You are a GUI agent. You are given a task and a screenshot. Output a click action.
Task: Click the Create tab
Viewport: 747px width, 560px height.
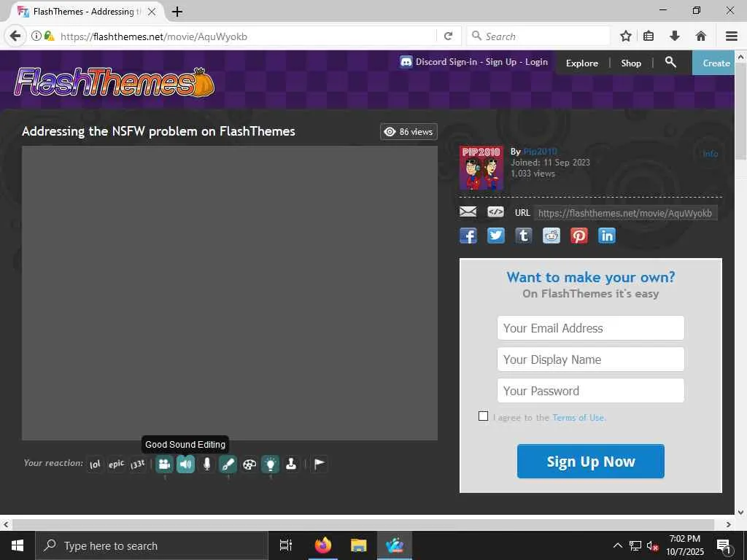[x=713, y=63]
